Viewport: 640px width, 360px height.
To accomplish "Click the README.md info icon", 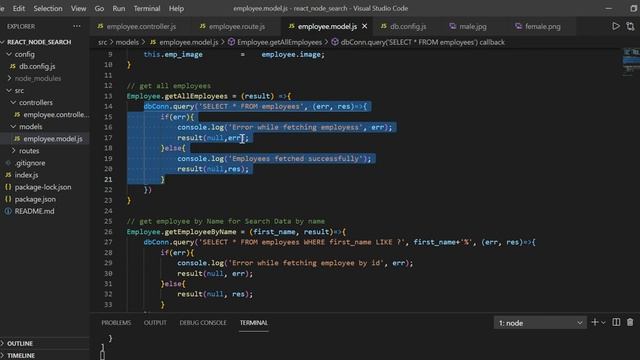I will coord(8,211).
